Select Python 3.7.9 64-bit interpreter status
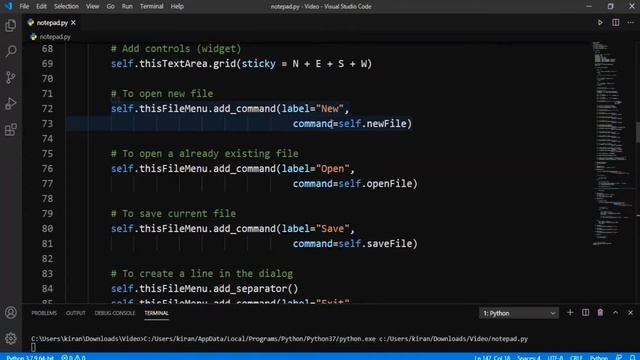Screen dimensions: 640x360 [x=30, y=357]
